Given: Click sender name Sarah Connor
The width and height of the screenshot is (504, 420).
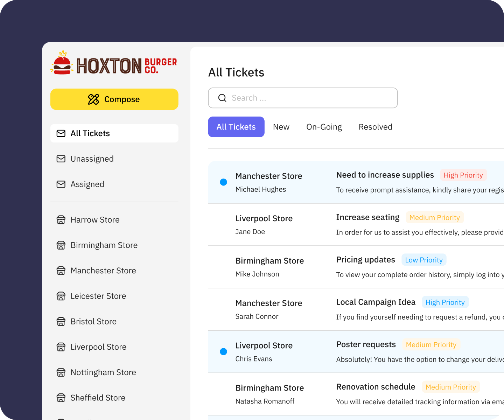Looking at the screenshot, I should click(x=257, y=316).
